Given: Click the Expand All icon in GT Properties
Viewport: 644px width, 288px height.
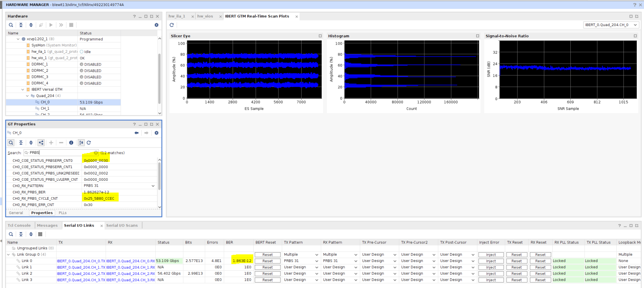Looking at the screenshot, I should point(31,143).
